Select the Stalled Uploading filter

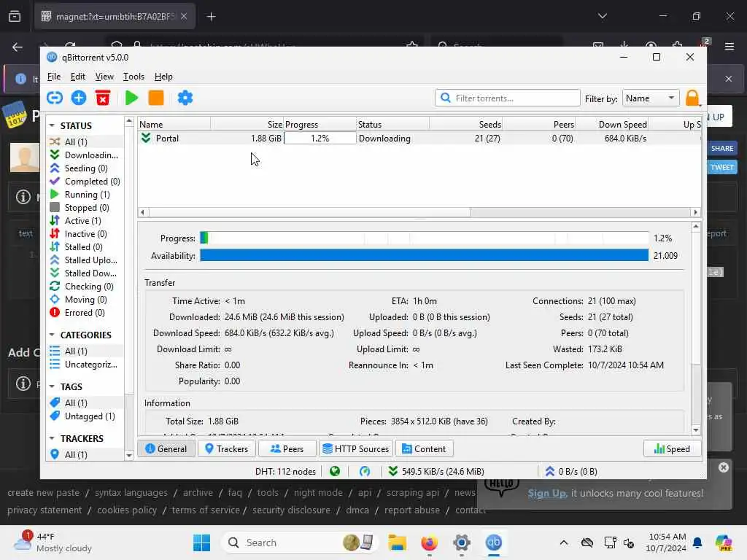85,260
